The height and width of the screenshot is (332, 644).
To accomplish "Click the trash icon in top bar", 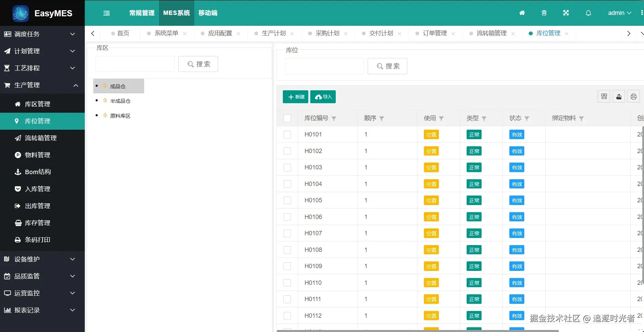I will [544, 13].
